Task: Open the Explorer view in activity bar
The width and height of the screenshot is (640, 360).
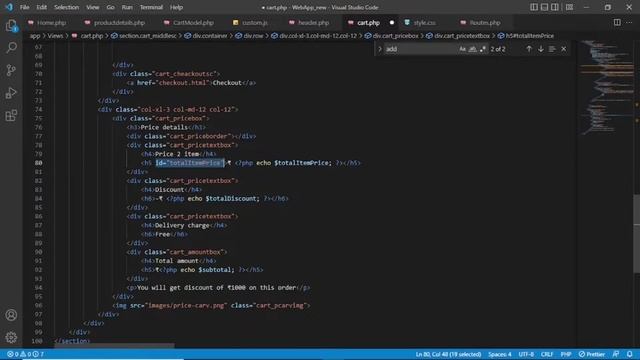Action: point(11,26)
